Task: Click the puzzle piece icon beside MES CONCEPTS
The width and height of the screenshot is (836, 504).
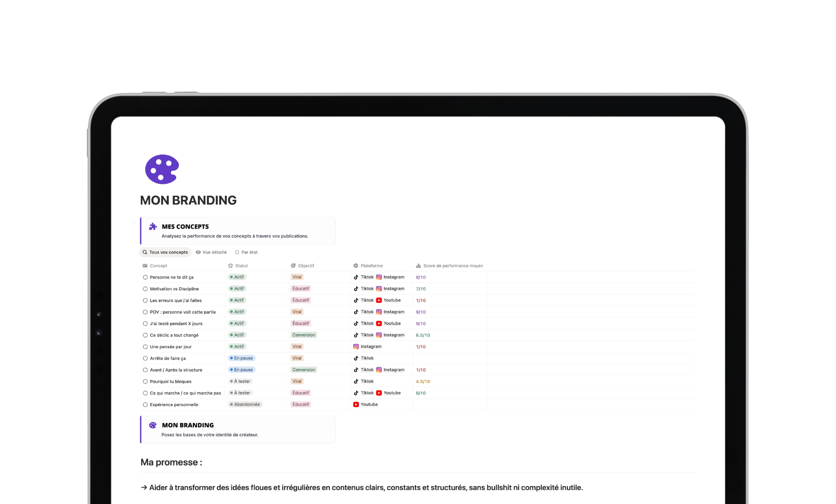Action: tap(153, 226)
